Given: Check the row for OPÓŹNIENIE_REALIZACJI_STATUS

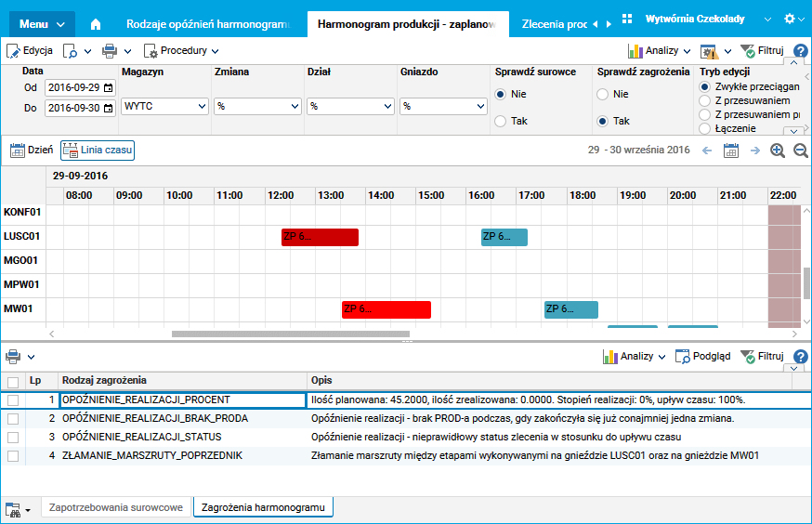Looking at the screenshot, I should coord(13,438).
